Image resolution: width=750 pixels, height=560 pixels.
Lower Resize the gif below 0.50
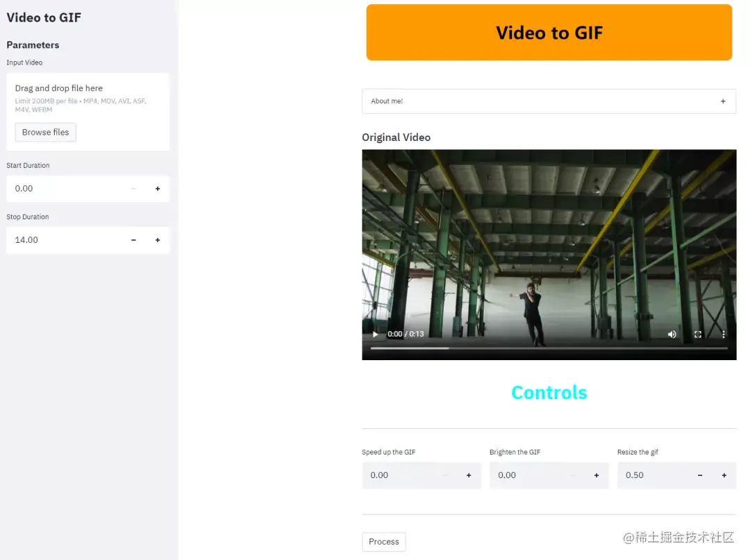700,475
